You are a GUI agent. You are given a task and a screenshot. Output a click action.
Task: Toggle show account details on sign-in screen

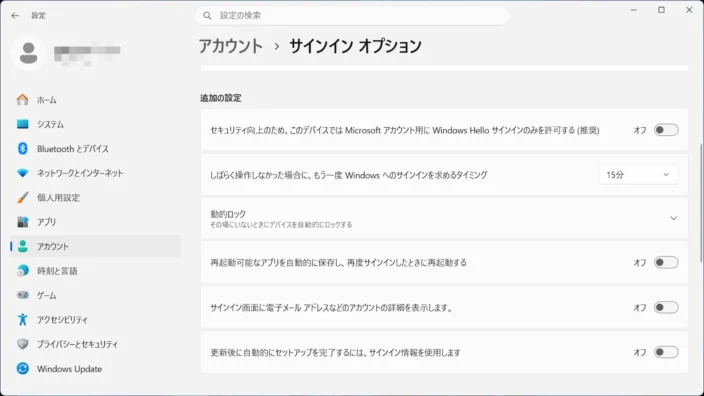[666, 308]
